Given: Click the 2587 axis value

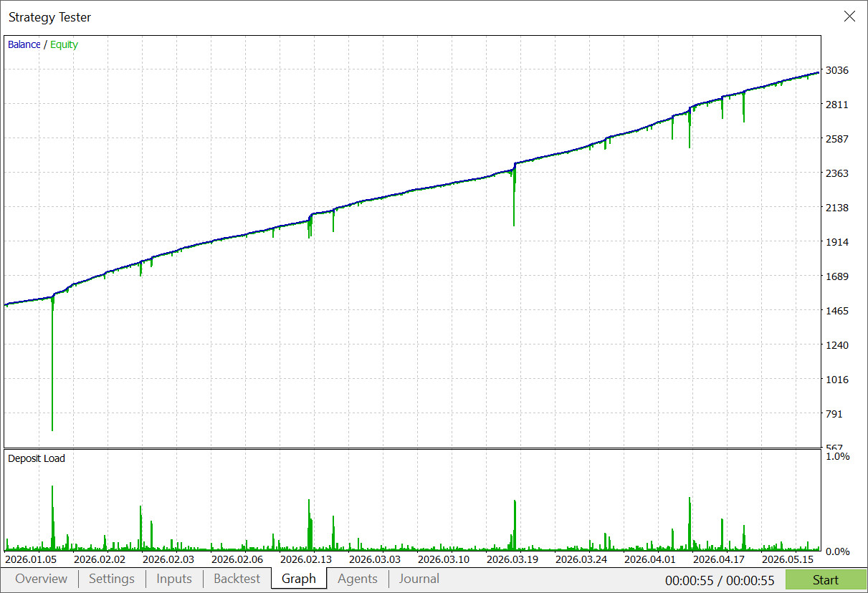Looking at the screenshot, I should (837, 139).
